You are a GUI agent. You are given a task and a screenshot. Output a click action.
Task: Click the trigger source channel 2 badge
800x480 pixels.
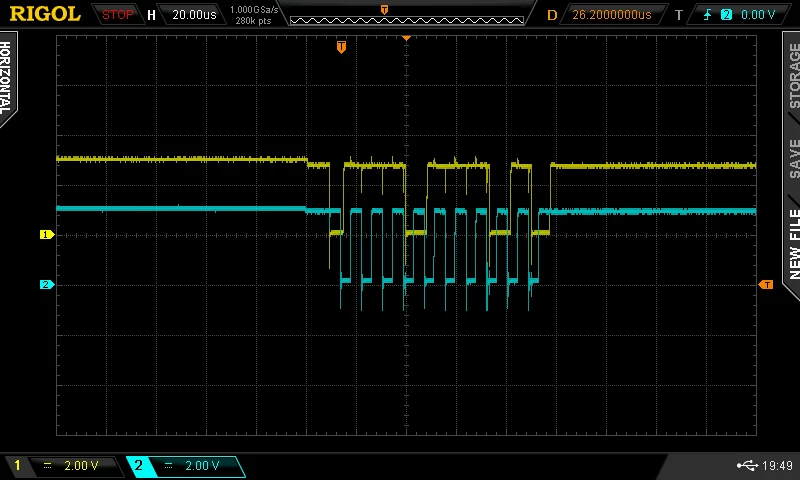pyautogui.click(x=726, y=15)
